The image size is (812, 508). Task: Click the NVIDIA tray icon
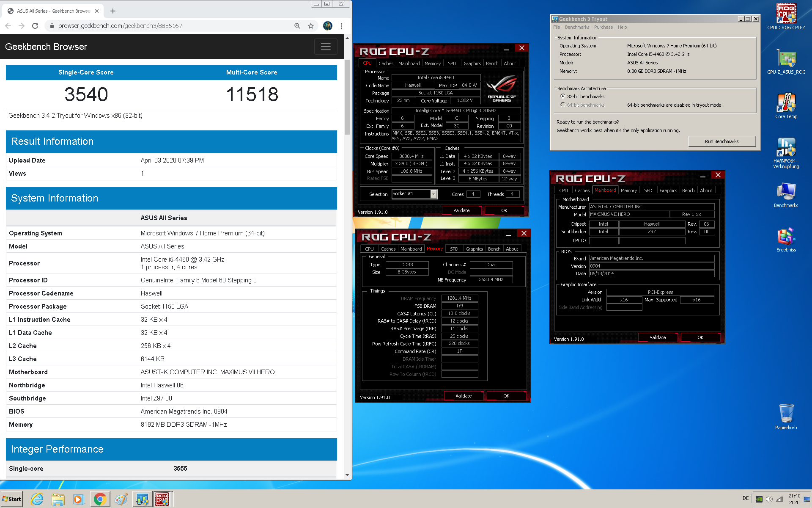coord(759,499)
